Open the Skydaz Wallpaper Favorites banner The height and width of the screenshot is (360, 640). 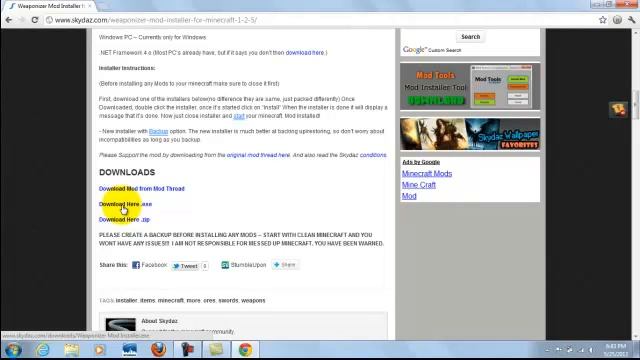click(x=470, y=134)
